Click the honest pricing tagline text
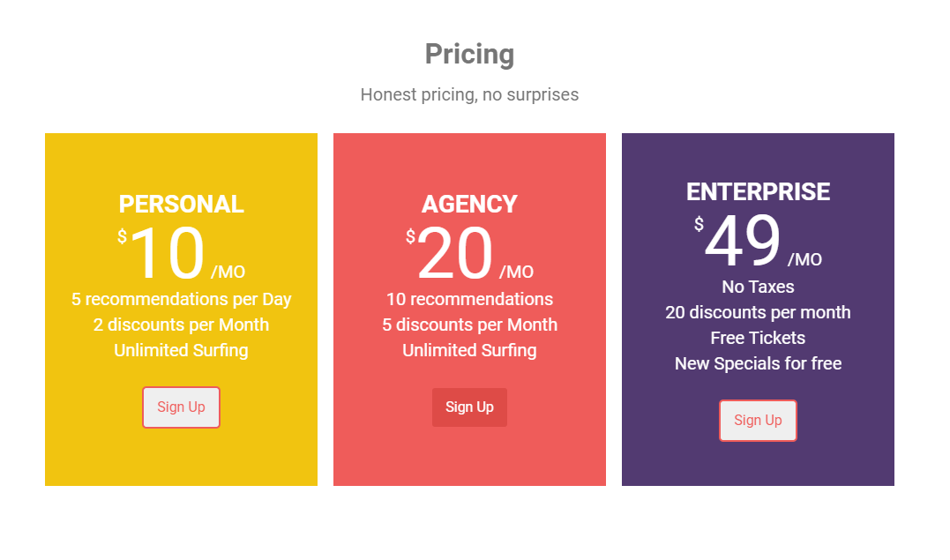 469,94
